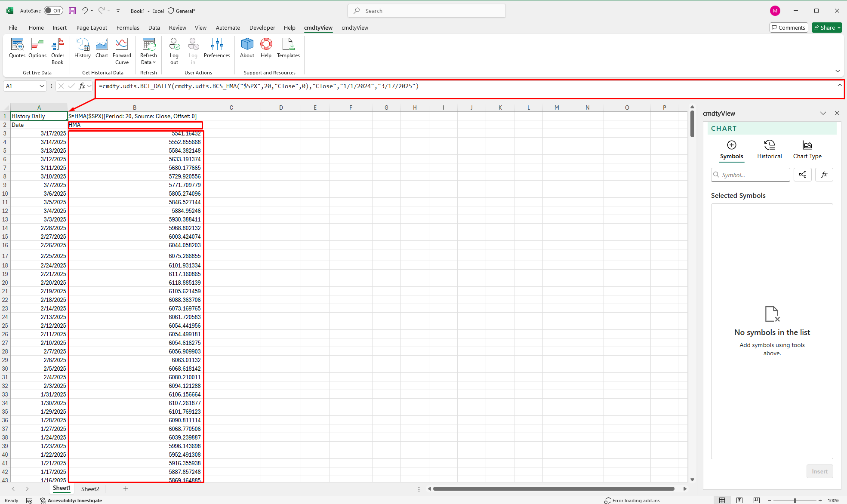Click the horizontal scrollbar
Image resolution: width=847 pixels, height=504 pixels.
pos(554,489)
